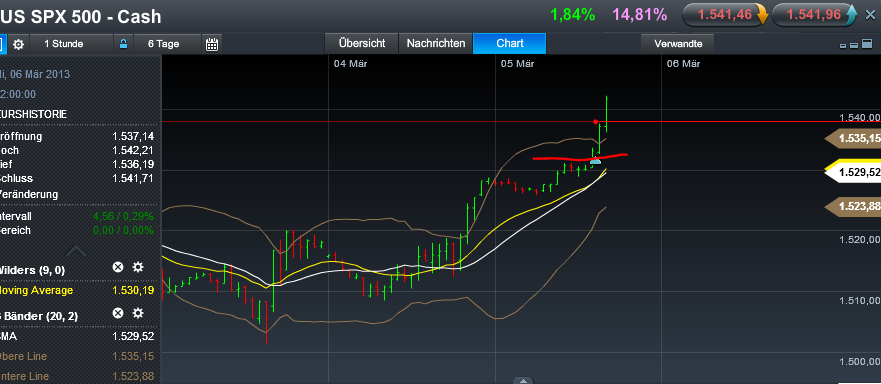Image resolution: width=881 pixels, height=384 pixels.
Task: Open the Verwandte tab
Action: point(678,43)
